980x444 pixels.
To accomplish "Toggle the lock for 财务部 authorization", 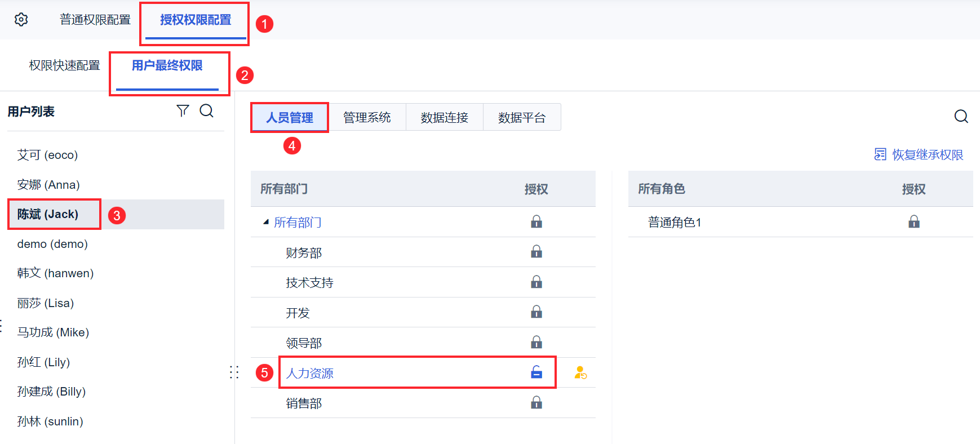I will coord(536,252).
